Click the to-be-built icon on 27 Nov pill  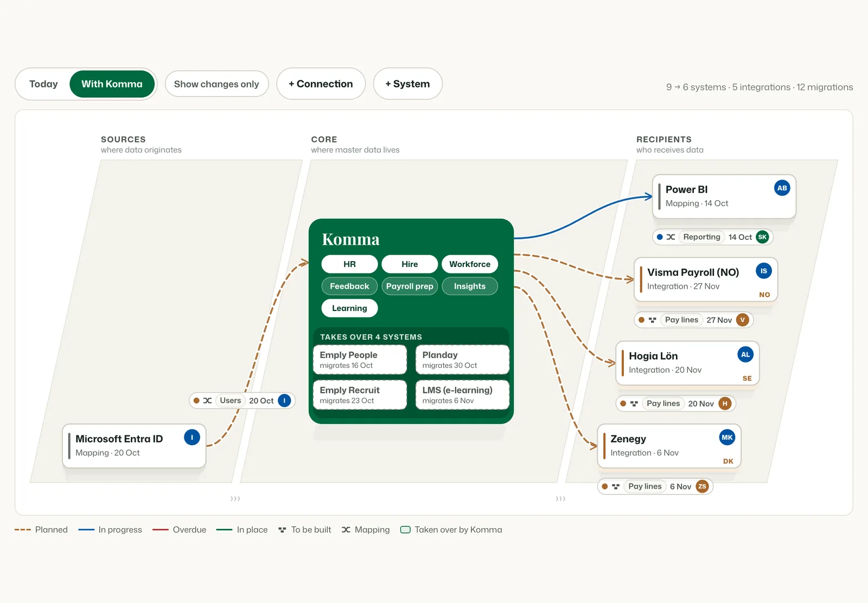(x=652, y=320)
